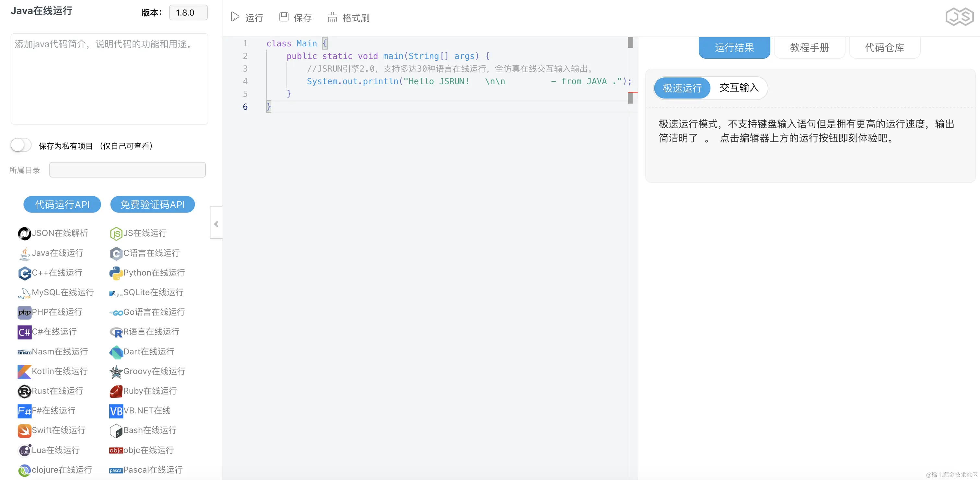Switch to the 教程手册 tab

click(x=809, y=48)
